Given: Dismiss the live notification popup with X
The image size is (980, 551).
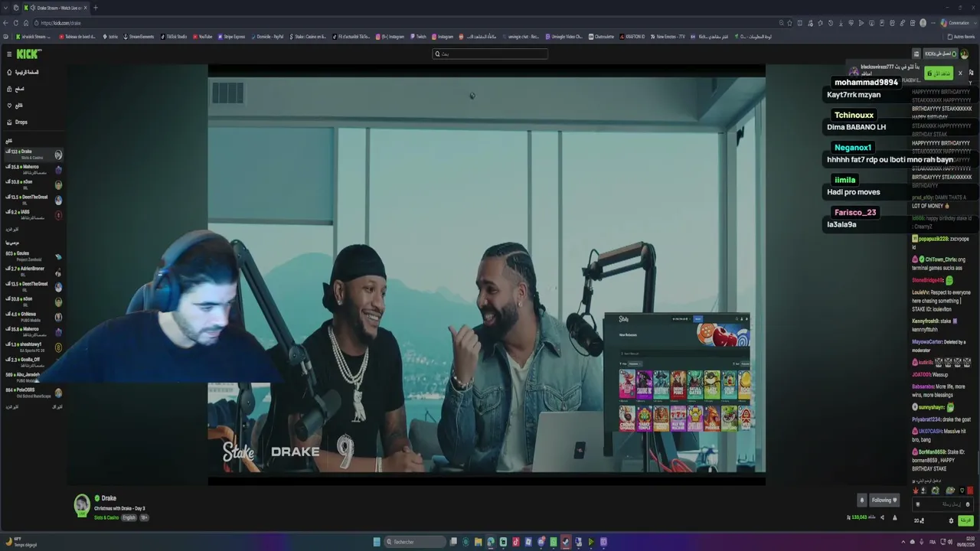Looking at the screenshot, I should [960, 73].
